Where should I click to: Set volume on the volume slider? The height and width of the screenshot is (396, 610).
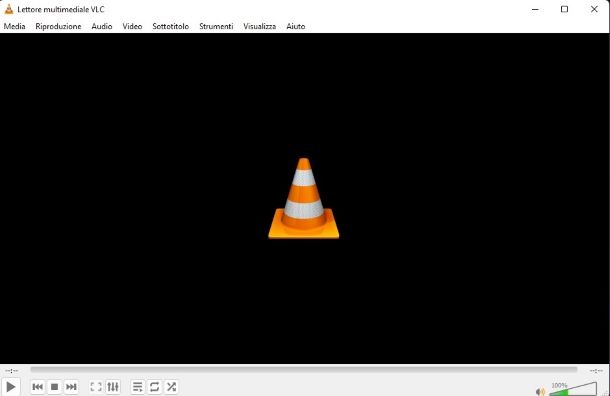(573, 389)
